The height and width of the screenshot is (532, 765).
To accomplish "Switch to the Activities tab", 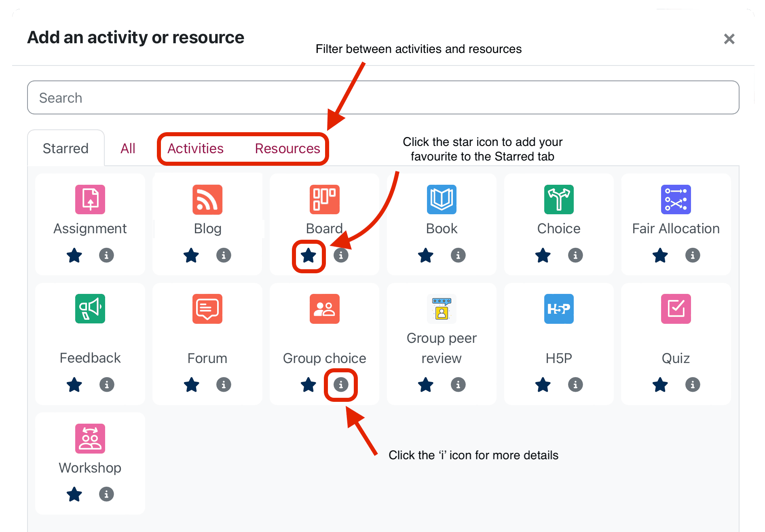I will (x=195, y=149).
